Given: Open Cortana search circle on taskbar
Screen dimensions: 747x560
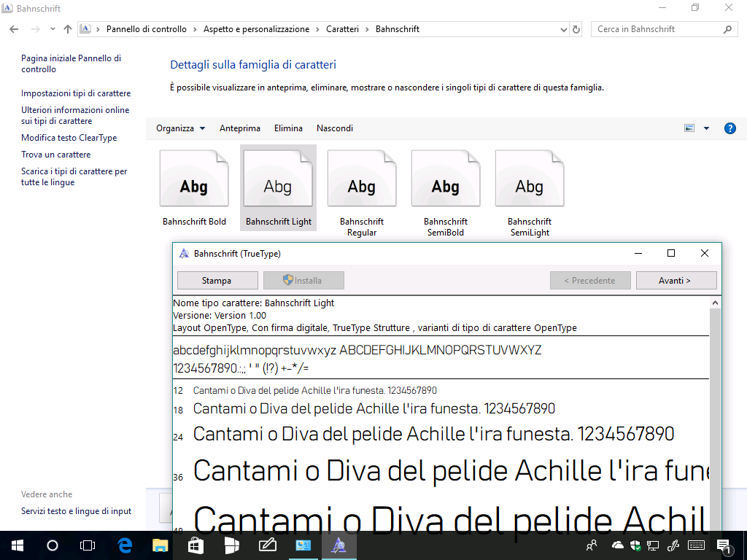Looking at the screenshot, I should pos(52,545).
